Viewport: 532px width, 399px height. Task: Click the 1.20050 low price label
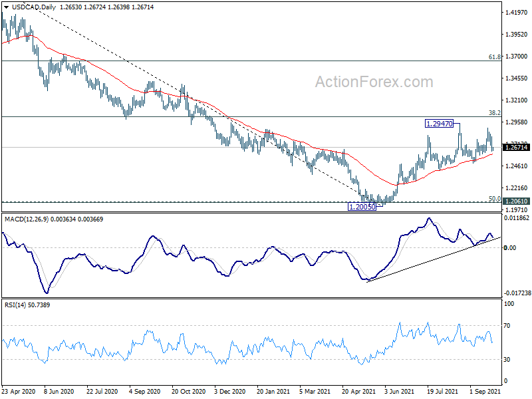363,207
